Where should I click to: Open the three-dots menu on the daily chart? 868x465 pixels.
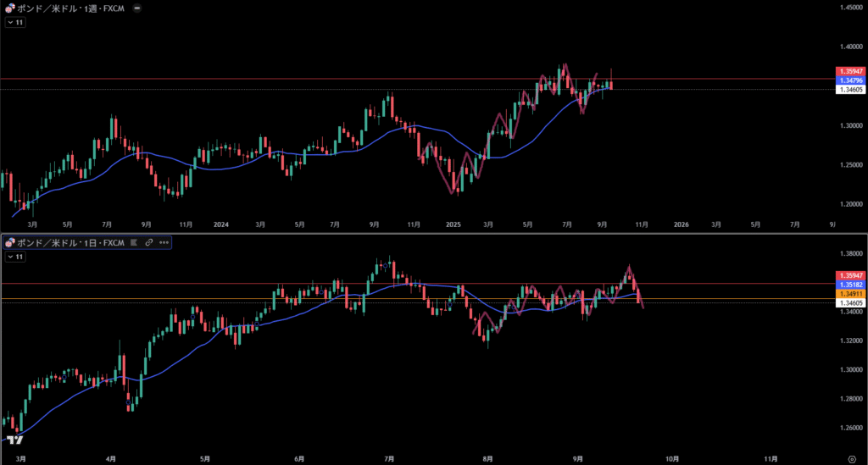click(164, 243)
